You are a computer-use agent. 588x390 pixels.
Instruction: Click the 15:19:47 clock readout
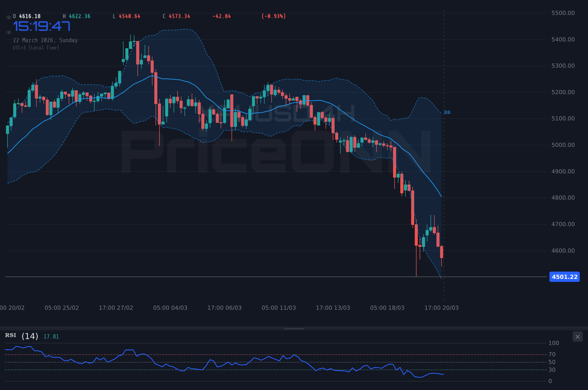(42, 26)
